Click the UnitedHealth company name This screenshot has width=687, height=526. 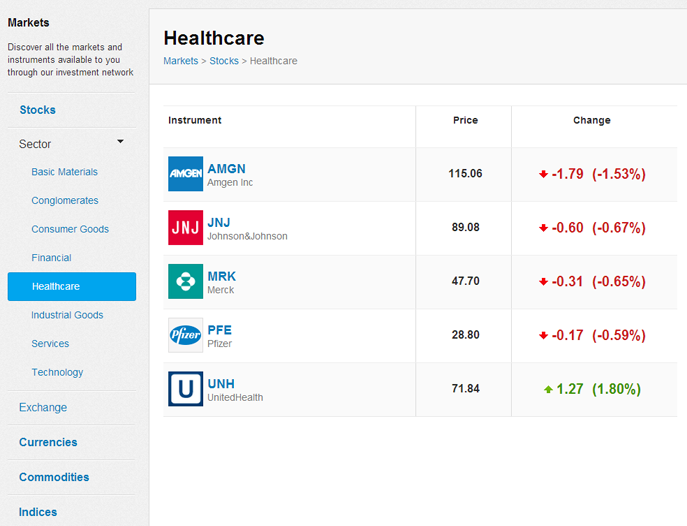point(235,398)
